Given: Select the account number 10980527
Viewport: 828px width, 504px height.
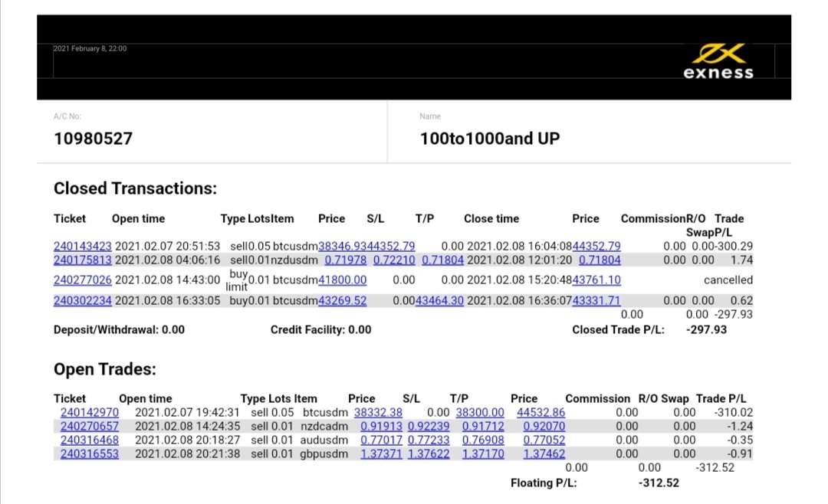Looking at the screenshot, I should (x=93, y=139).
